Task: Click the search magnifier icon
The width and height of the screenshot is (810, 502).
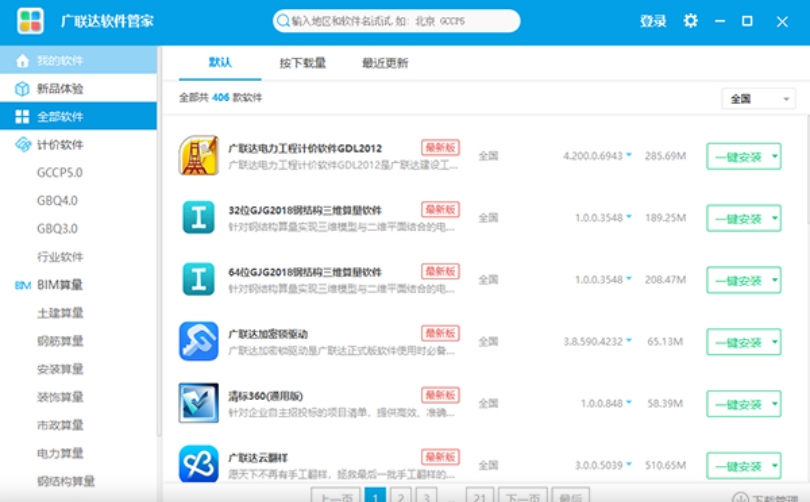Action: point(283,21)
